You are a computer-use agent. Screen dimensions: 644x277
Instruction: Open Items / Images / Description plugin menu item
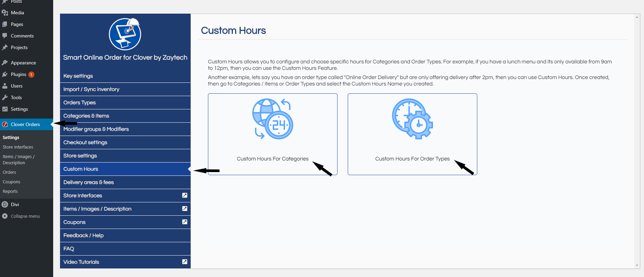[125, 209]
